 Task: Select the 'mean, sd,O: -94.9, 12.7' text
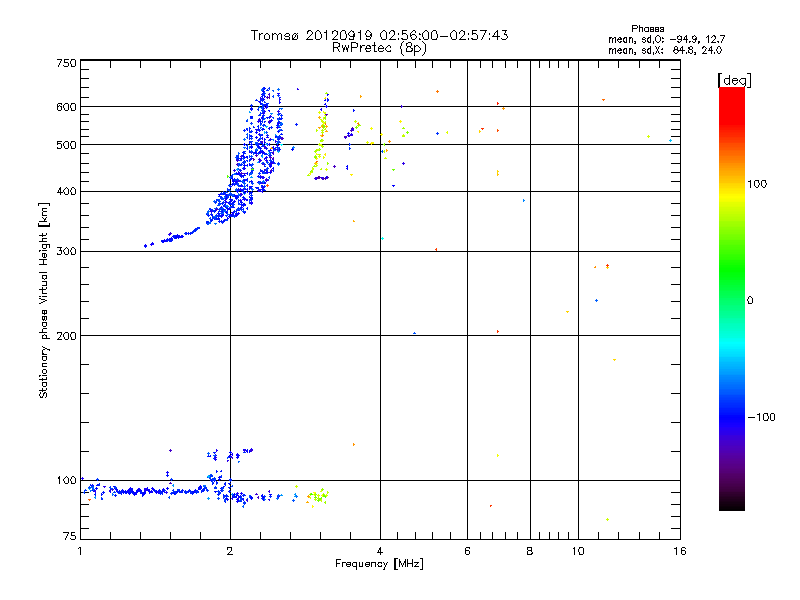click(x=666, y=39)
